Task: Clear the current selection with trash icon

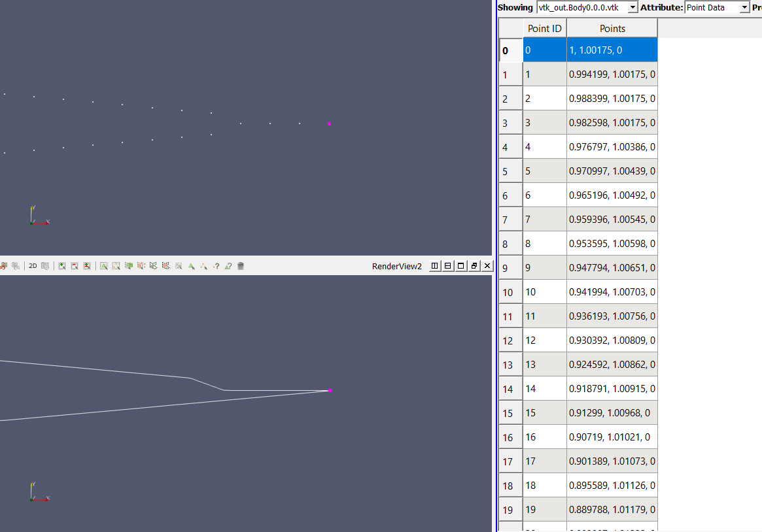Action: 241,266
